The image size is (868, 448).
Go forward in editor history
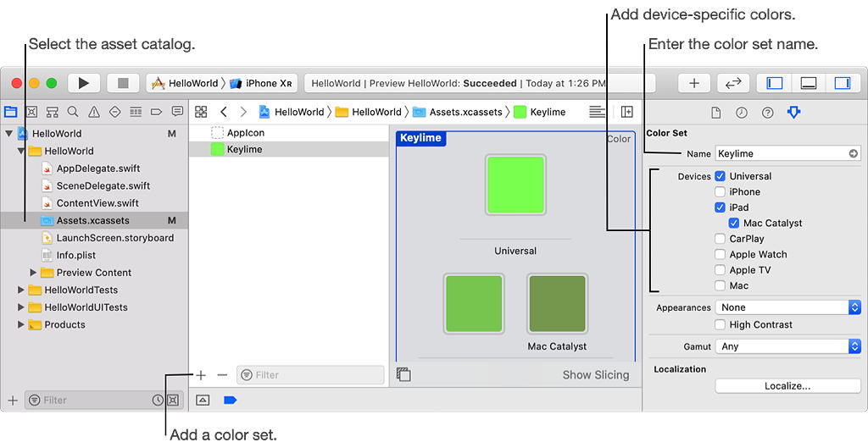click(243, 112)
